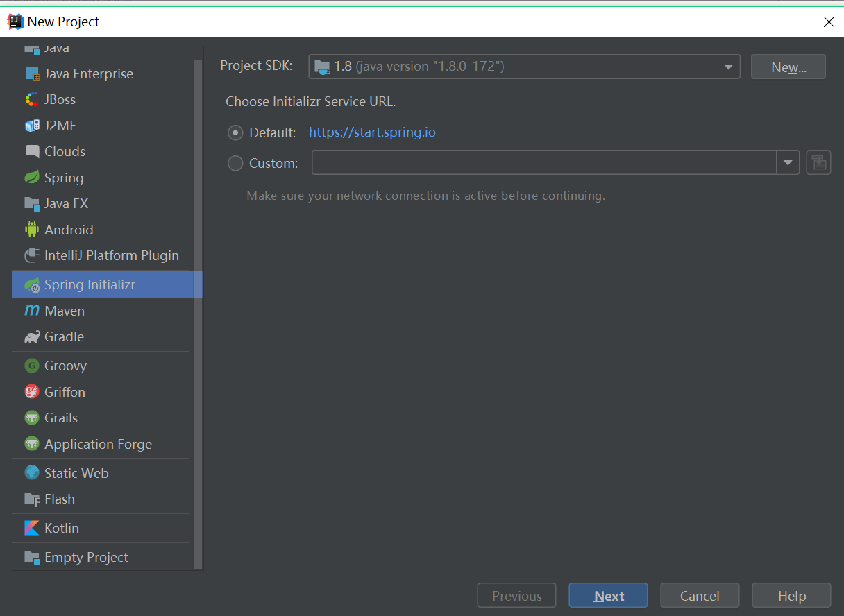Choose JBoss project type
The height and width of the screenshot is (616, 844).
(101, 99)
